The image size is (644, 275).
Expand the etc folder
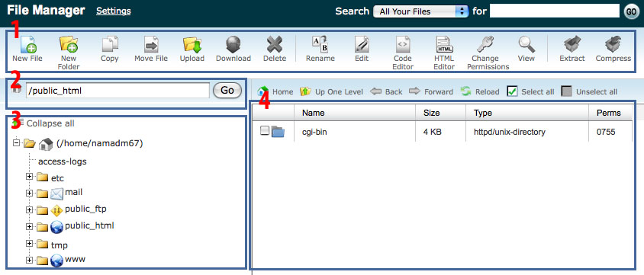[x=29, y=176]
